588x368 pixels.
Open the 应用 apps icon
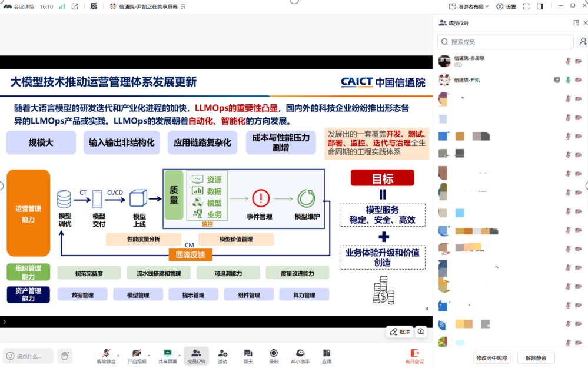pos(327,355)
